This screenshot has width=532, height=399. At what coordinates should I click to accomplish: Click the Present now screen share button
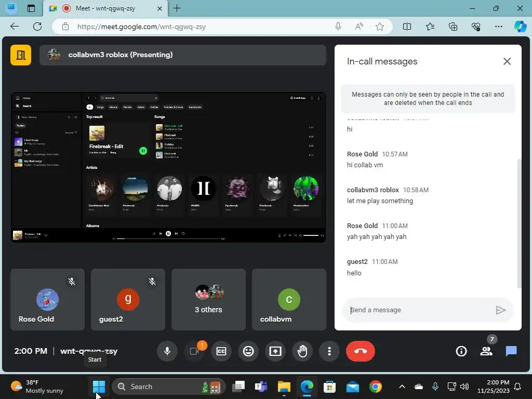[275, 351]
